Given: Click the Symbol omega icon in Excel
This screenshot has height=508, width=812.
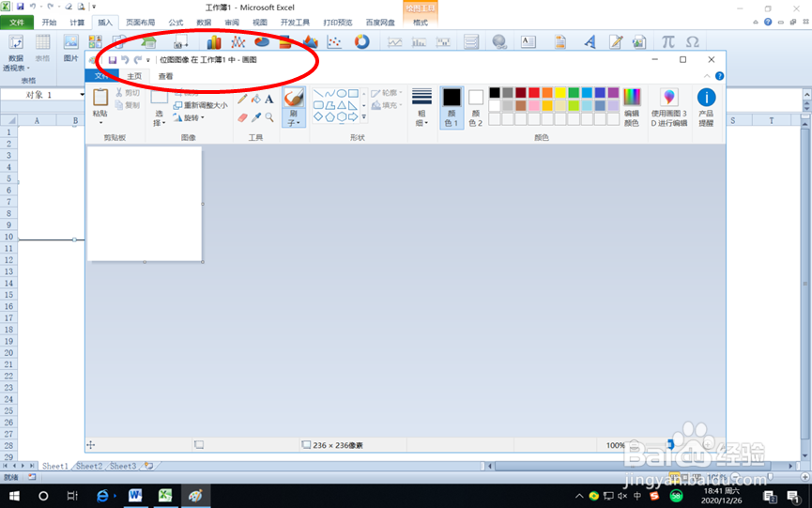Looking at the screenshot, I should pyautogui.click(x=693, y=41).
